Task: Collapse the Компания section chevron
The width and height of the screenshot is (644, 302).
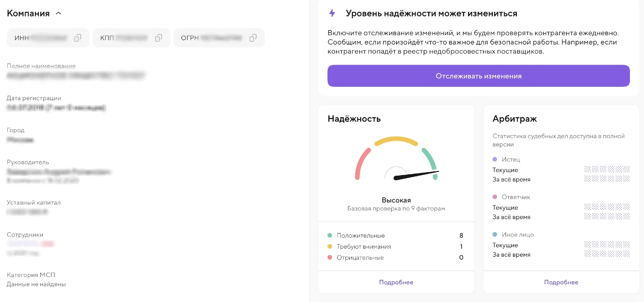Action: tap(58, 13)
